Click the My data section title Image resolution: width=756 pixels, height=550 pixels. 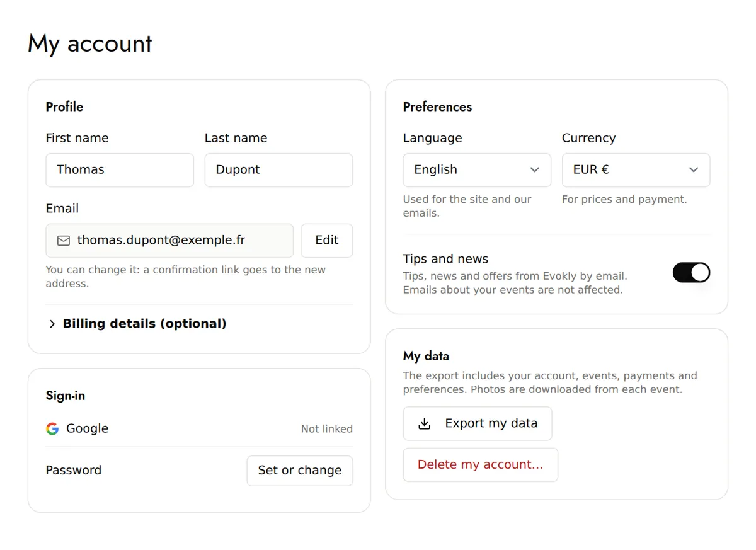[x=426, y=357]
